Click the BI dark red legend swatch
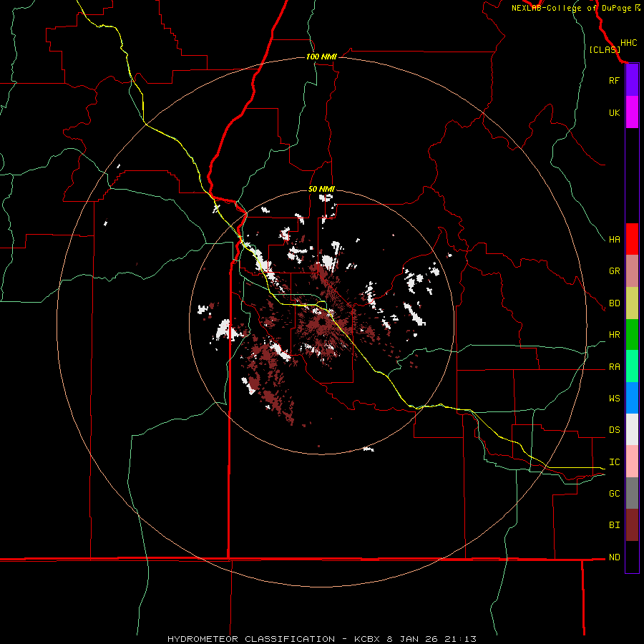This screenshot has height=644, width=644. pos(632,525)
